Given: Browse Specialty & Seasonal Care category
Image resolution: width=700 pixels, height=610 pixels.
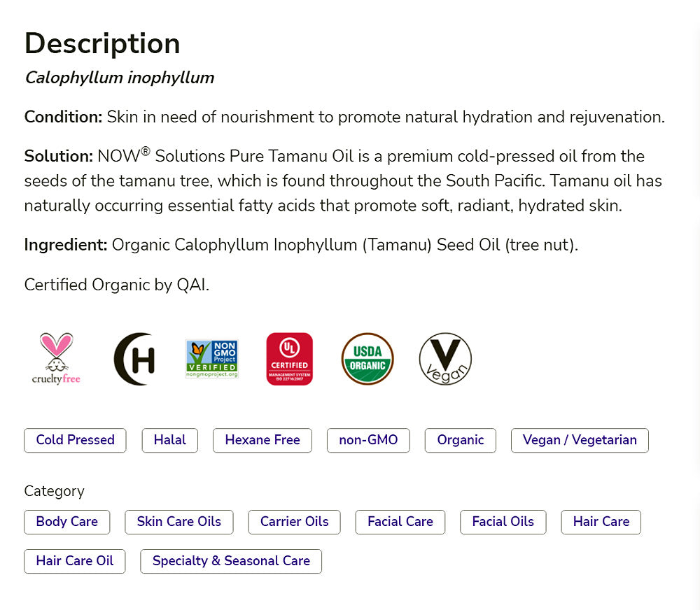Looking at the screenshot, I should [231, 561].
